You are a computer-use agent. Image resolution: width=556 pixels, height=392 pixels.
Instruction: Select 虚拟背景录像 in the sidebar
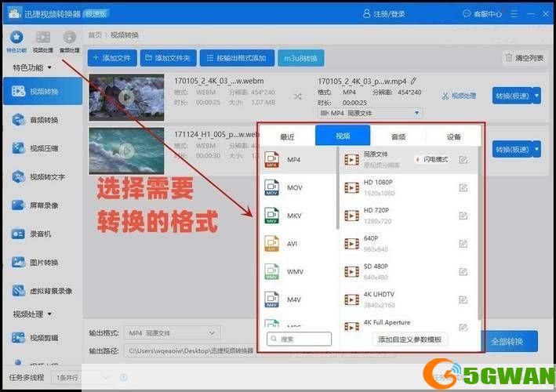click(42, 291)
